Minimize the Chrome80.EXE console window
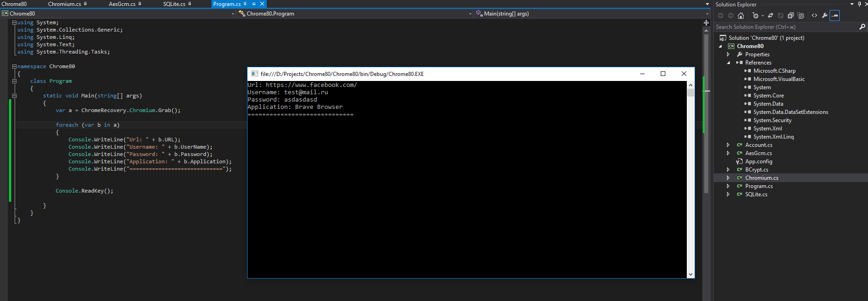The image size is (868, 301). point(642,74)
